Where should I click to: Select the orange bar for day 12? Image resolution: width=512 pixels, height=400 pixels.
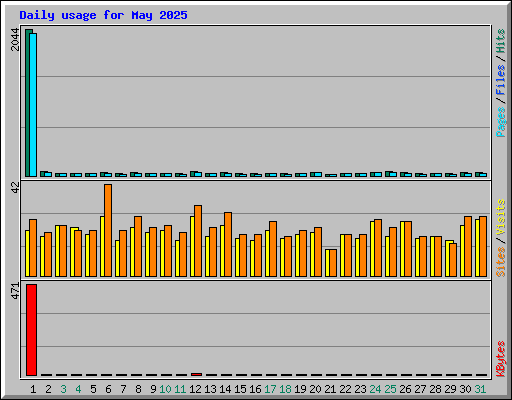click(x=198, y=241)
